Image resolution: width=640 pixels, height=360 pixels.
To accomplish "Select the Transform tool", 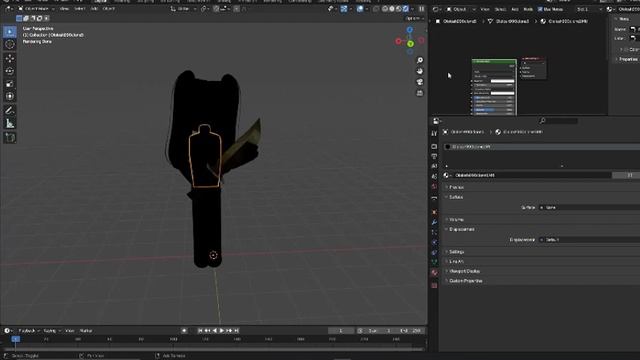I will (x=10, y=96).
